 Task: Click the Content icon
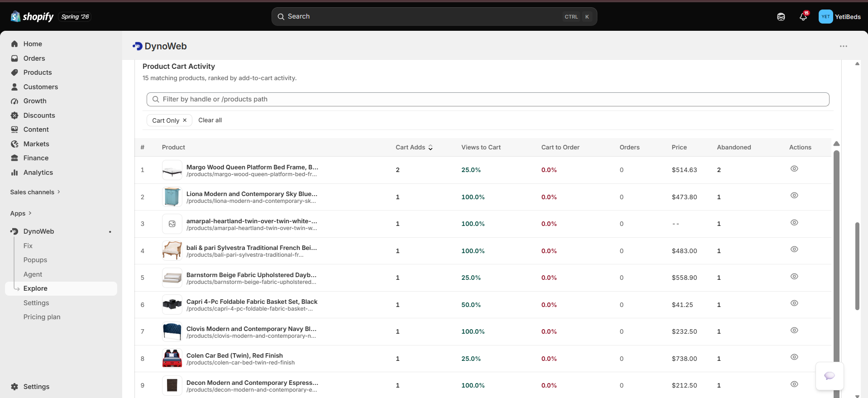pyautogui.click(x=14, y=129)
